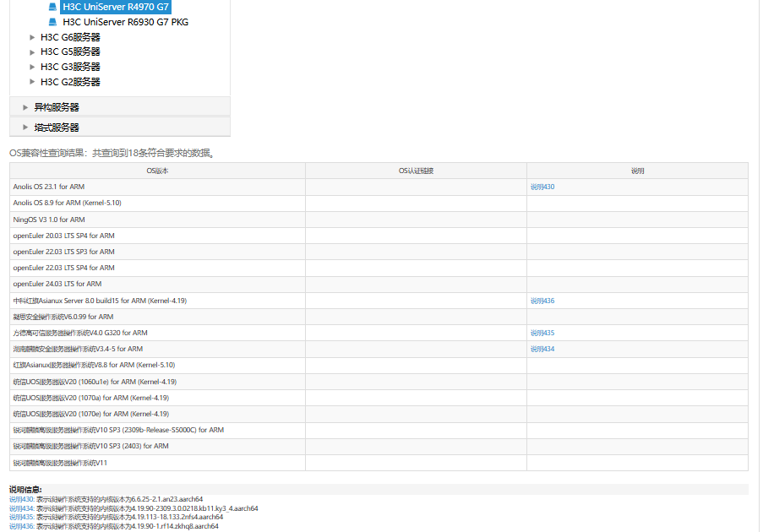
Task: Expand the 异构服务器 accordion section
Action: pos(120,107)
